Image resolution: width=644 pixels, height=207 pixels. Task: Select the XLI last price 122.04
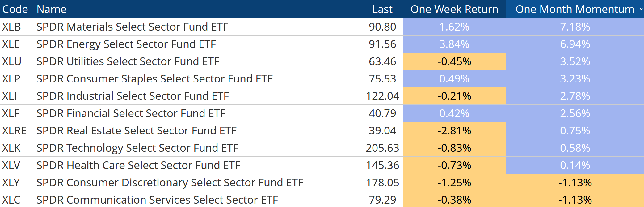(382, 96)
